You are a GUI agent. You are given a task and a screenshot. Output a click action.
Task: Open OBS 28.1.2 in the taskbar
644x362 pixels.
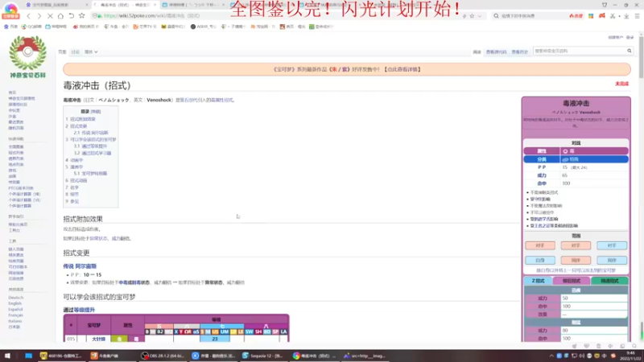click(x=163, y=356)
